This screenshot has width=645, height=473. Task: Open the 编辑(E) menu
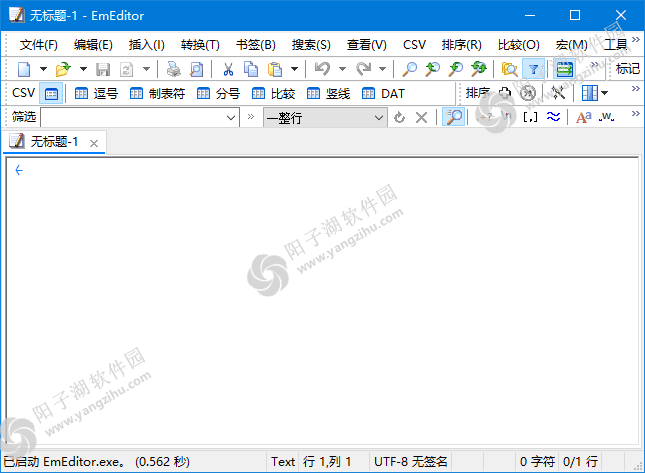click(93, 44)
